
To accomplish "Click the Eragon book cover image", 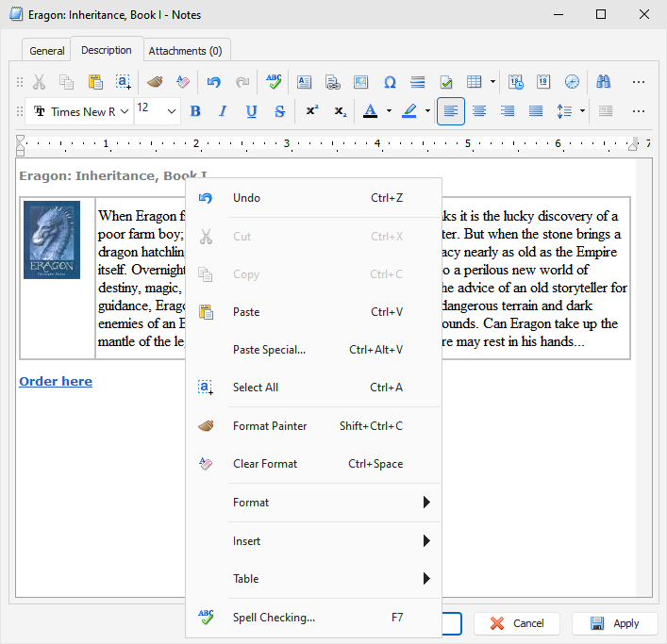I will [52, 240].
